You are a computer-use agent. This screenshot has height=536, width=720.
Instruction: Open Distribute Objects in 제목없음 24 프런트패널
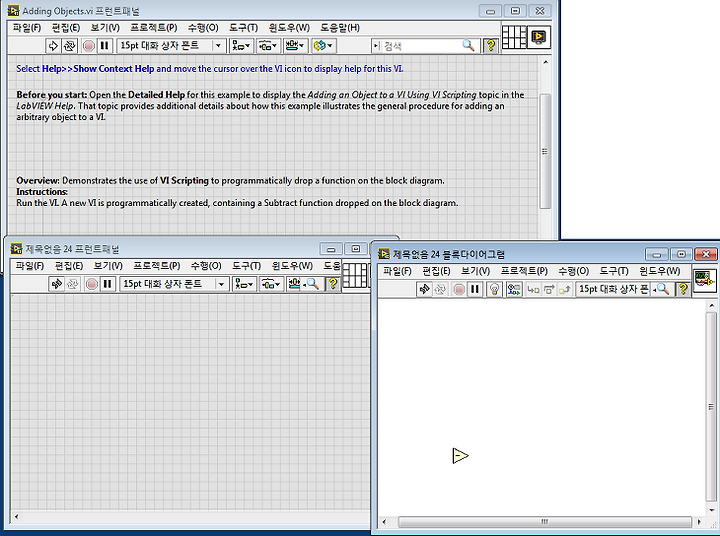(270, 284)
